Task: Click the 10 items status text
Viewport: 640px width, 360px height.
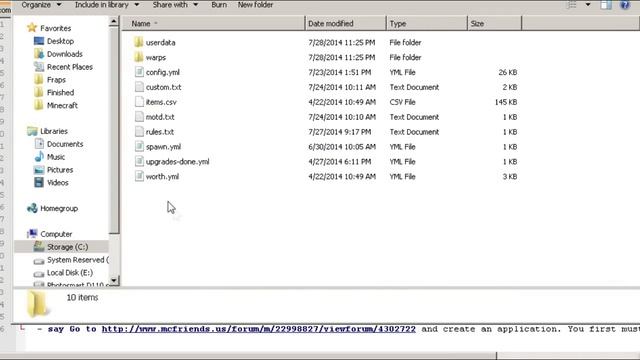Action: pyautogui.click(x=82, y=298)
